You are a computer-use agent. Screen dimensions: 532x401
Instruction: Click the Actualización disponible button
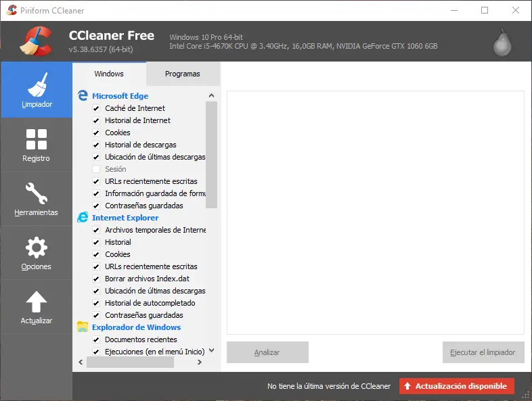457,386
